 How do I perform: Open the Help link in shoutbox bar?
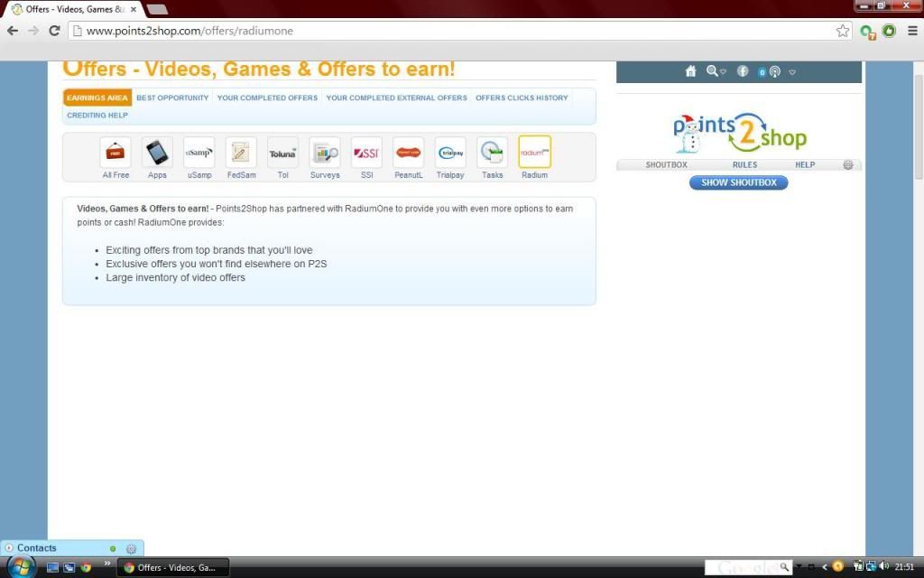point(805,164)
